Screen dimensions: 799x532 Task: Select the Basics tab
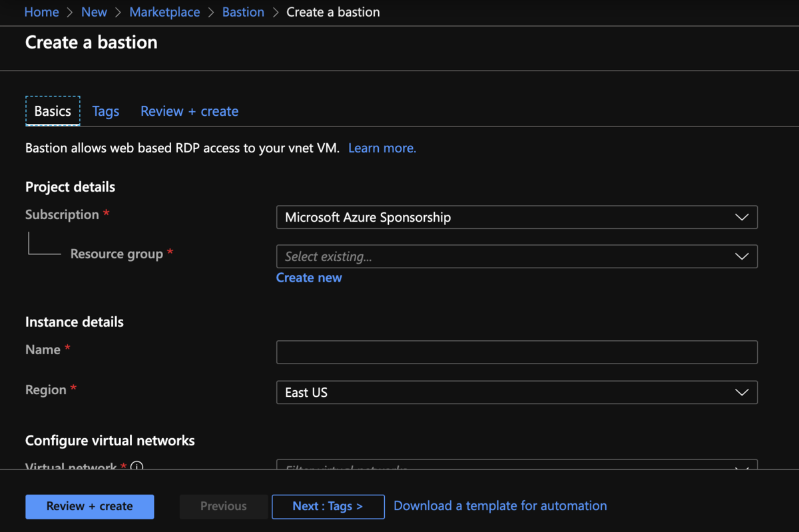point(53,111)
